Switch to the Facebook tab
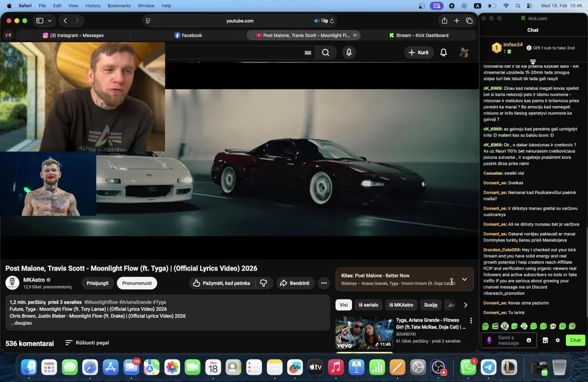588x382 pixels. click(188, 35)
